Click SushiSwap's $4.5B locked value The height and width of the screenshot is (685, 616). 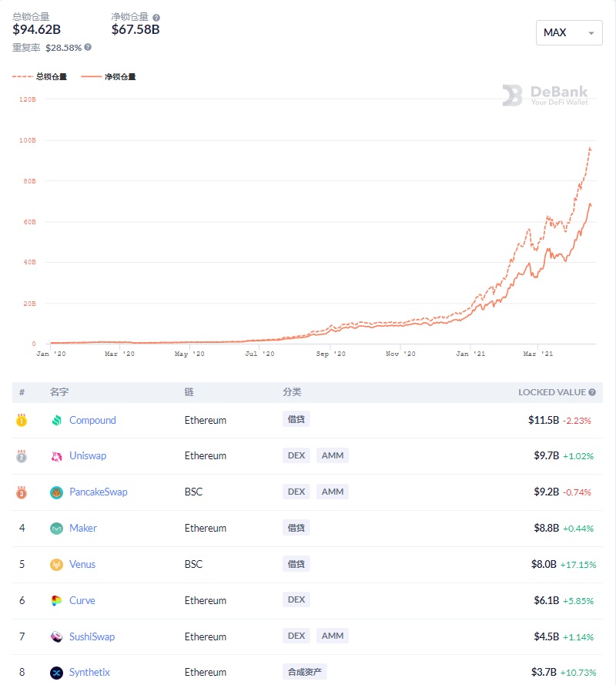point(546,637)
